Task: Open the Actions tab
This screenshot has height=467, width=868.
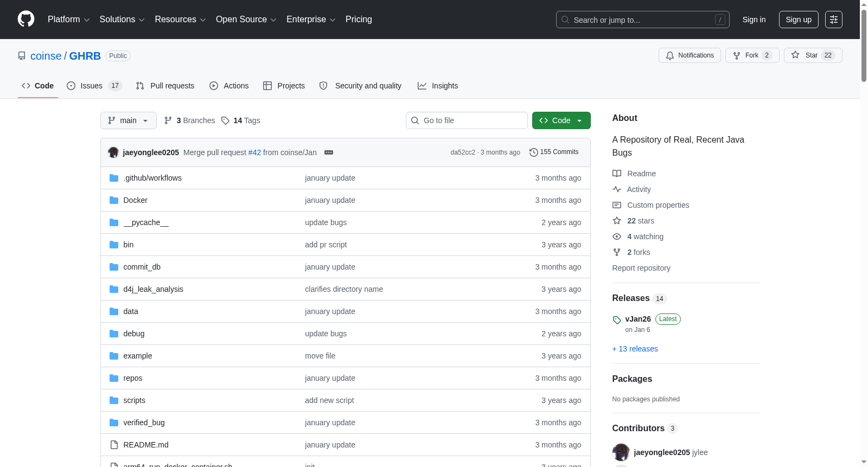Action: [x=229, y=86]
